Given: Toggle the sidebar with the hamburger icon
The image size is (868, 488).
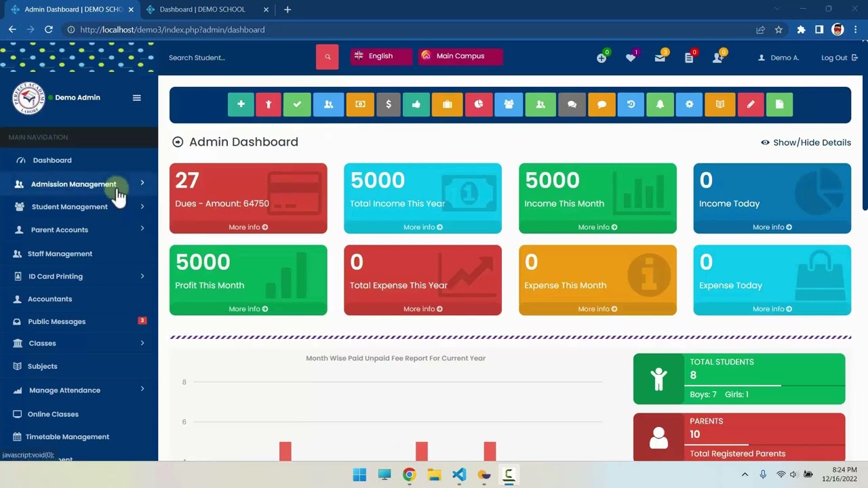Looking at the screenshot, I should [x=136, y=98].
